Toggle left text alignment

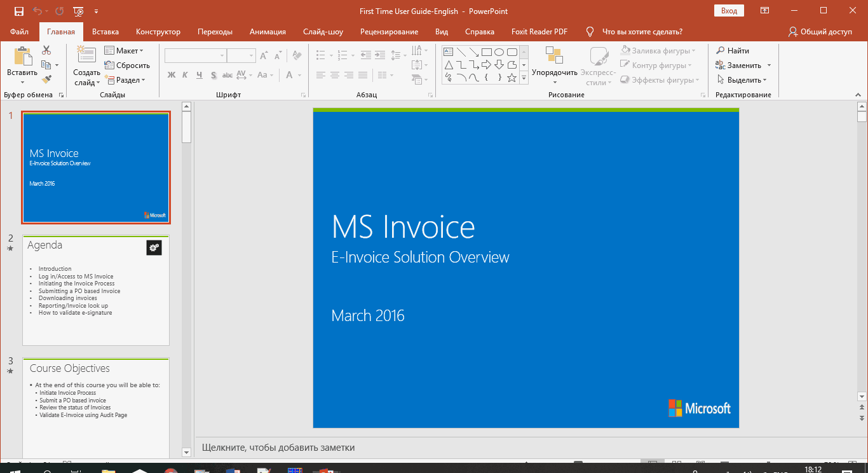pyautogui.click(x=320, y=75)
